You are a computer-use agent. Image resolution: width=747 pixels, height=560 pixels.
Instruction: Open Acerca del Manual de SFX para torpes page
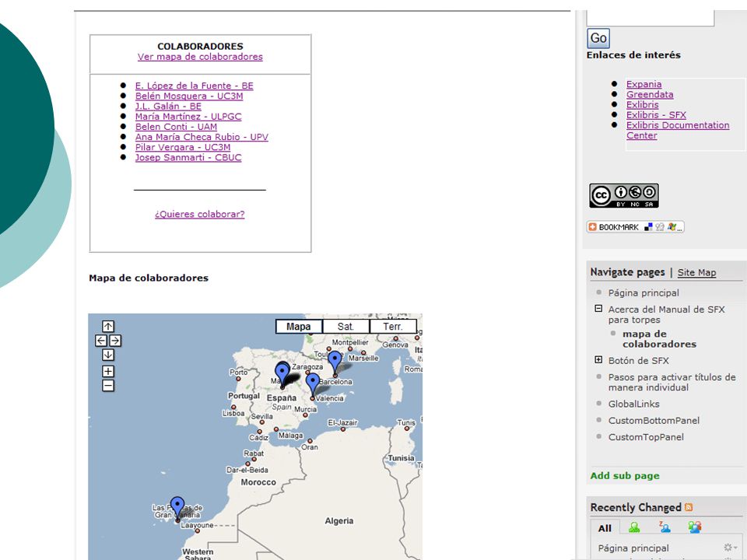click(x=667, y=314)
